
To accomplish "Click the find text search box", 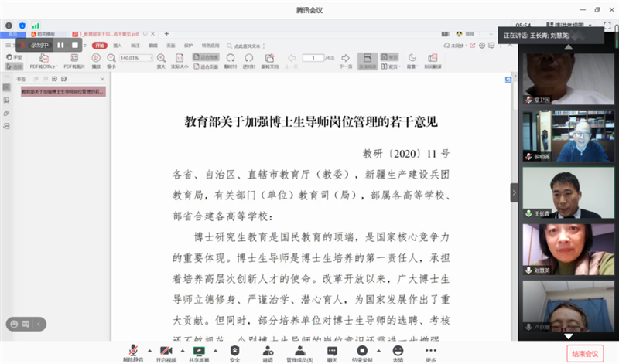I will click(245, 46).
